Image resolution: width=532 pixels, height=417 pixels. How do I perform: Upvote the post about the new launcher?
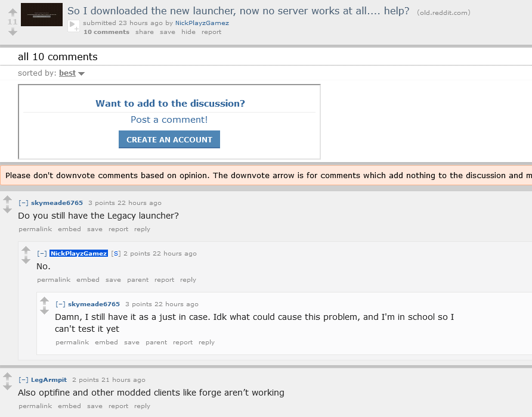pyautogui.click(x=13, y=13)
